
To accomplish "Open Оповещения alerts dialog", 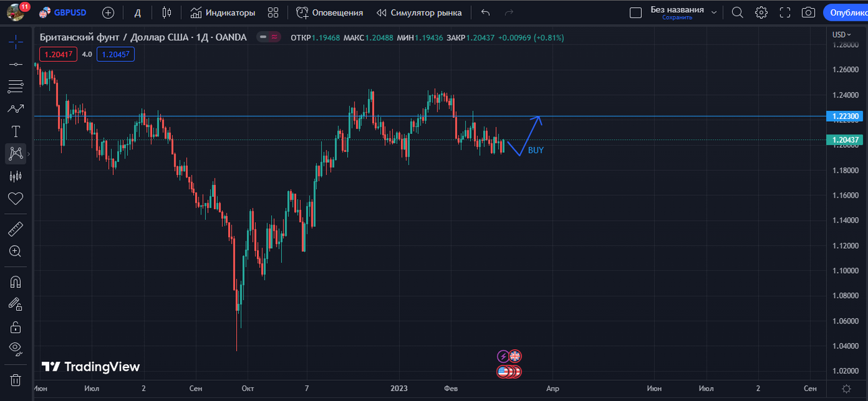I will point(330,13).
